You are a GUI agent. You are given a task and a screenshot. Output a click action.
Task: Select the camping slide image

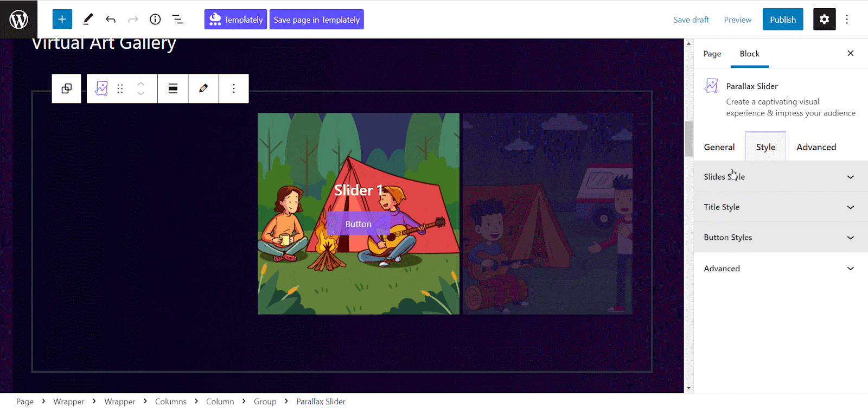point(359,214)
